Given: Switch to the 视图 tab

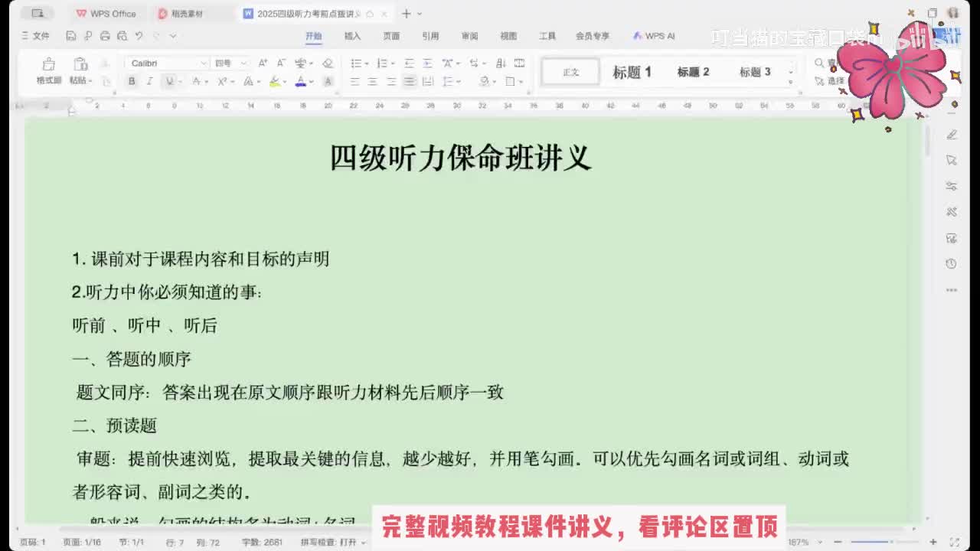Looking at the screenshot, I should 508,36.
